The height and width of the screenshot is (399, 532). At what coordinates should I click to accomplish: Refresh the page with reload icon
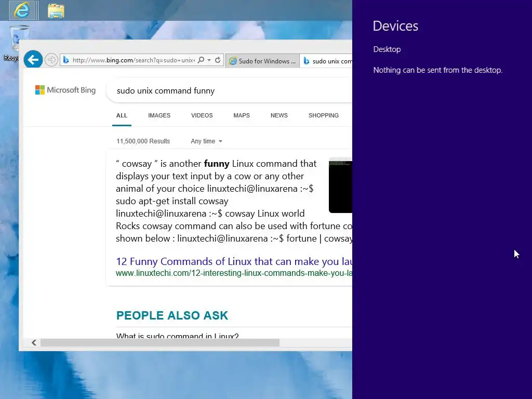tap(218, 60)
